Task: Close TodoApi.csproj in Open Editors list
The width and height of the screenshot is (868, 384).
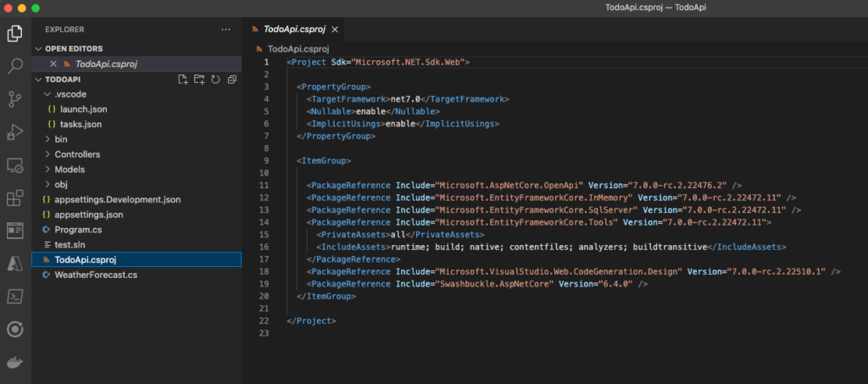Action: pos(53,64)
